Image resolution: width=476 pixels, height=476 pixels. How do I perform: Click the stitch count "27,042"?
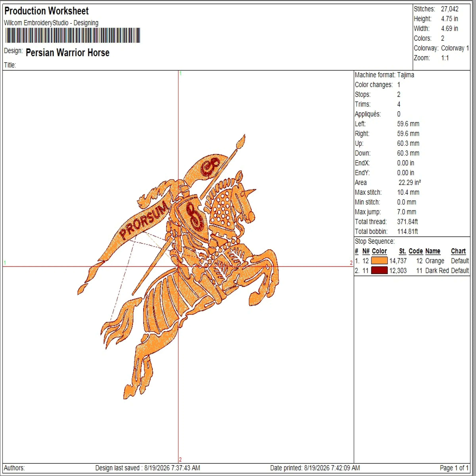point(450,9)
